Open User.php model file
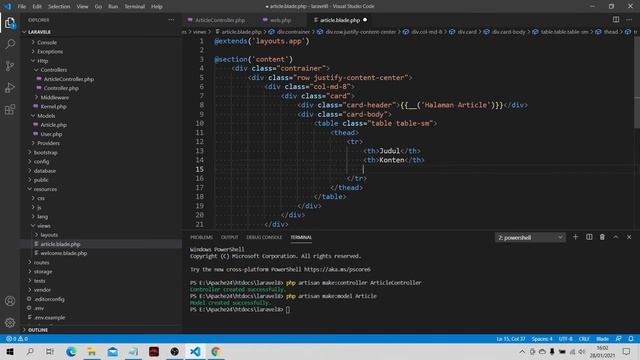 tap(51, 134)
